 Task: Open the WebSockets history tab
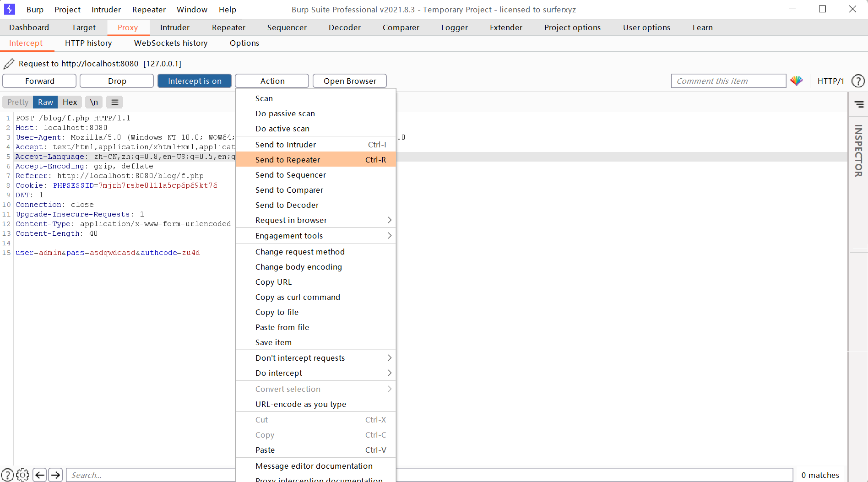(x=171, y=43)
